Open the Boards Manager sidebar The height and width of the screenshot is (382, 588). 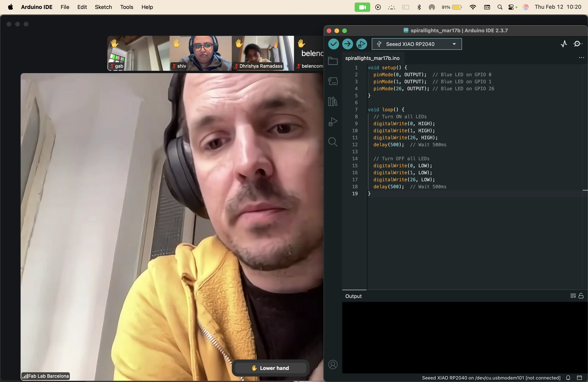pyautogui.click(x=332, y=81)
